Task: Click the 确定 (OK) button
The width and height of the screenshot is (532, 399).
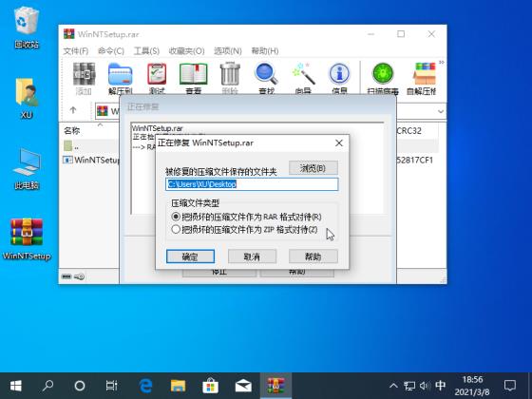Action: point(190,256)
